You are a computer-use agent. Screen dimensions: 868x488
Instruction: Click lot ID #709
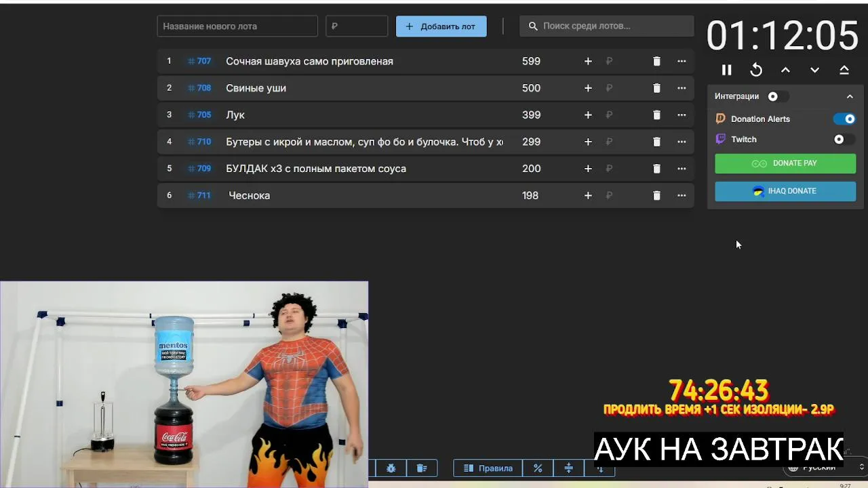[199, 169]
